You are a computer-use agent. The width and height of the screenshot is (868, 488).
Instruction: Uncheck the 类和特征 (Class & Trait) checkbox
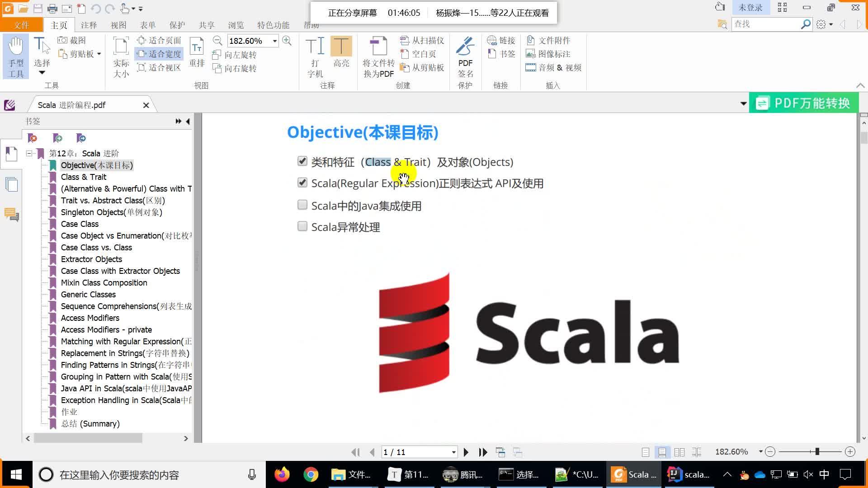302,160
